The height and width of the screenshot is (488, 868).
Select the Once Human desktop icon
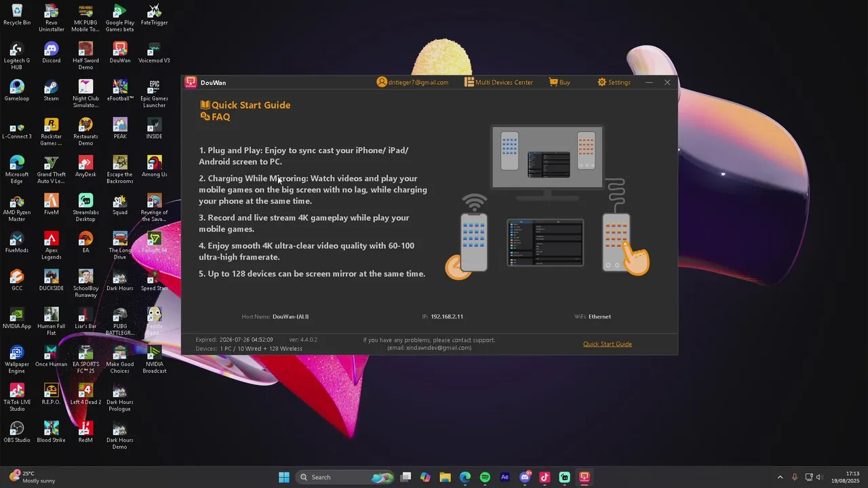point(52,357)
